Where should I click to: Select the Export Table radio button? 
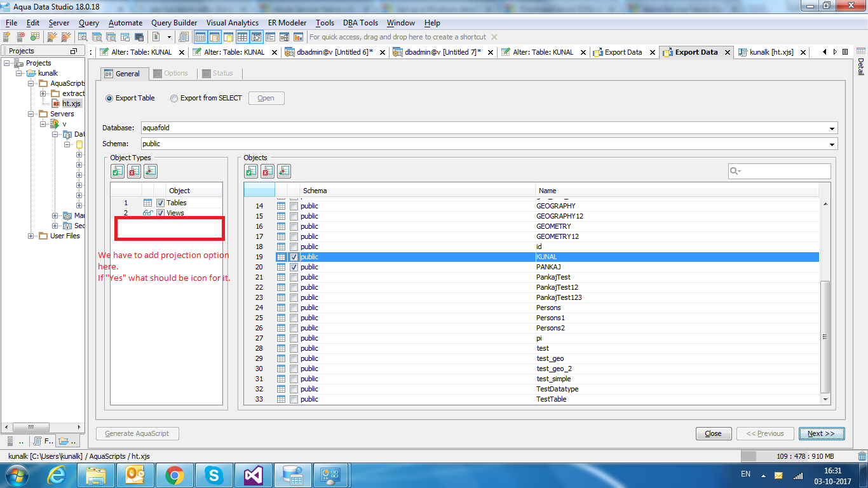click(x=109, y=98)
